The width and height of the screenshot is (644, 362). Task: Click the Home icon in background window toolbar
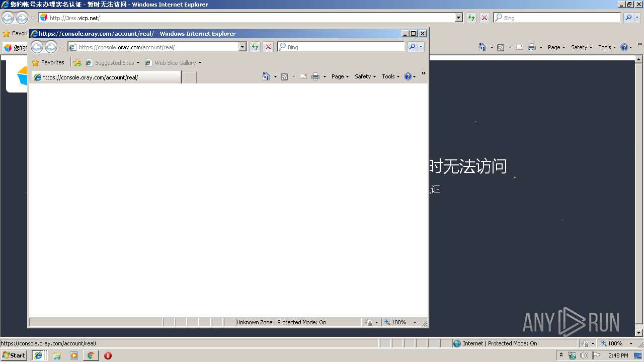pos(482,47)
